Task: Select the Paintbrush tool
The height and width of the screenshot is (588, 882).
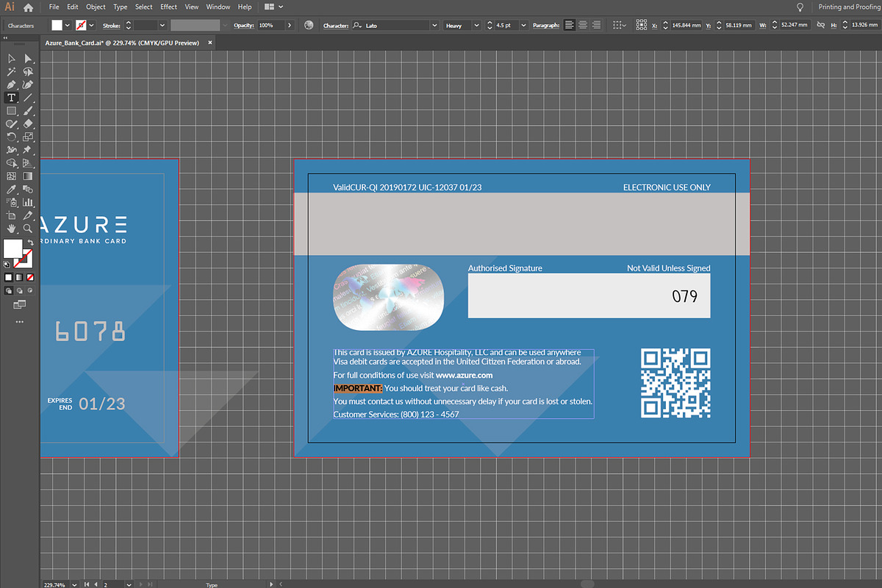Action: (28, 111)
